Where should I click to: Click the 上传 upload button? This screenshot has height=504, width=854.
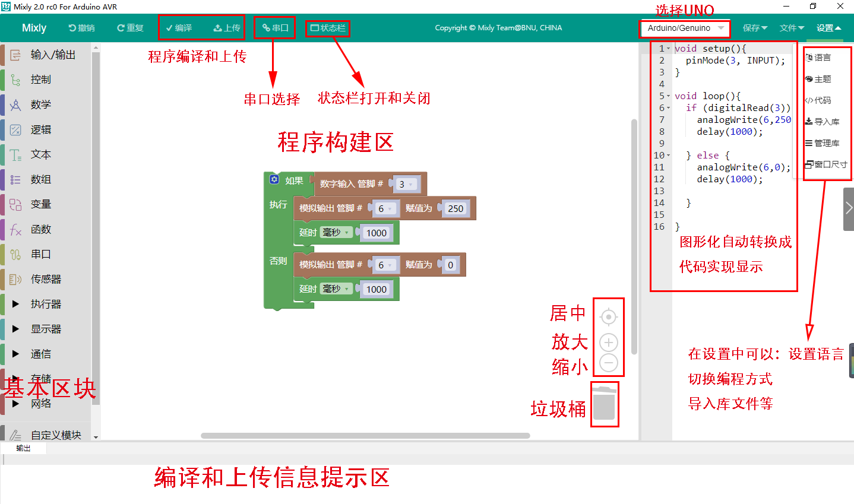(227, 28)
